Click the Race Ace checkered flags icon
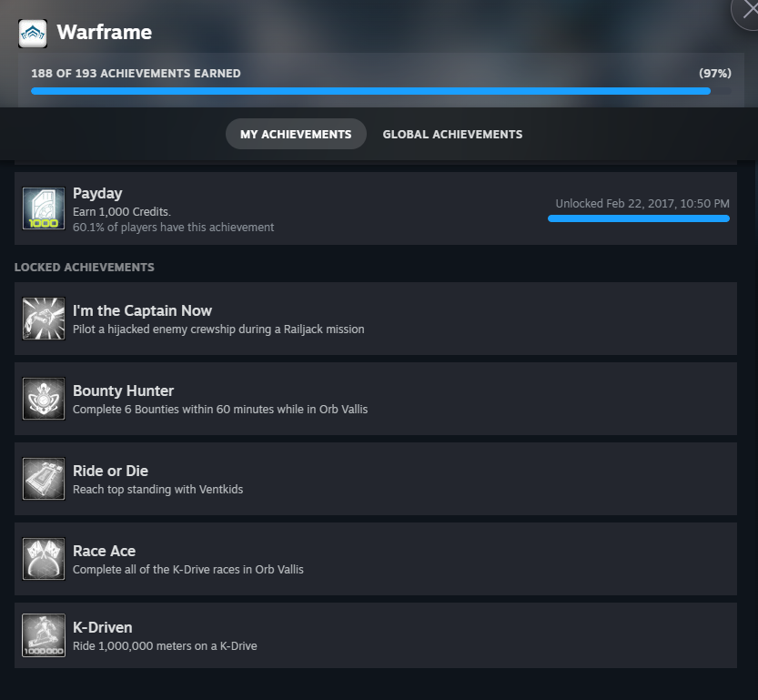The image size is (758, 700). coord(44,559)
